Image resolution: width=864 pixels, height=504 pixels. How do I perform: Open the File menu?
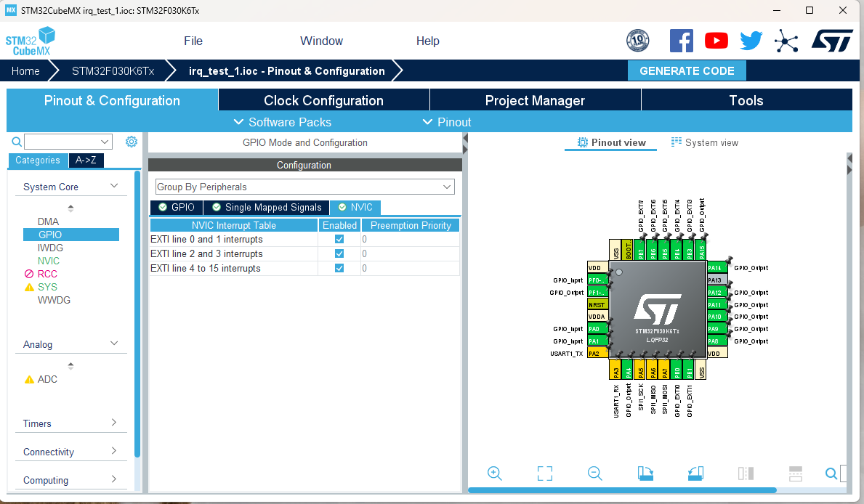pyautogui.click(x=193, y=41)
